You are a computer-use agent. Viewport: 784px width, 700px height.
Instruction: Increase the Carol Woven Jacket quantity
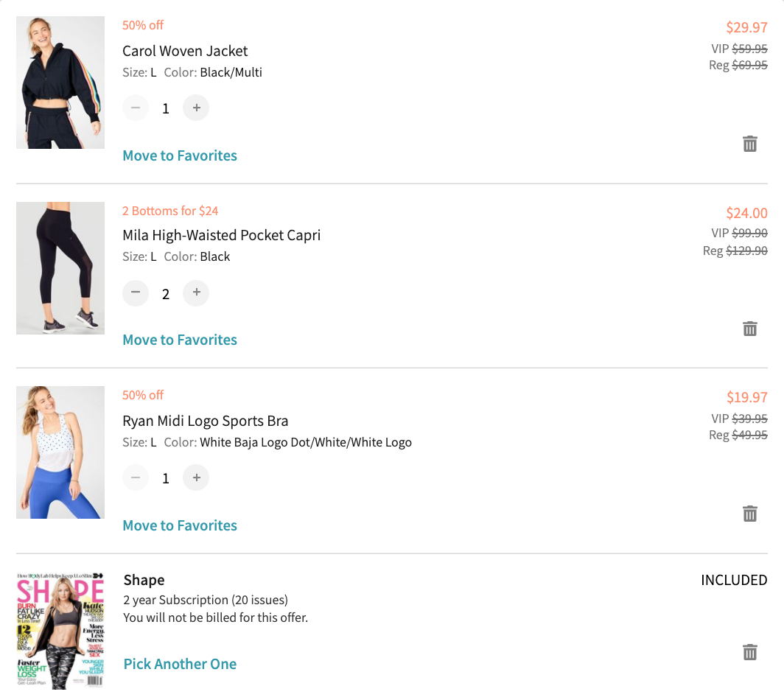tap(196, 108)
